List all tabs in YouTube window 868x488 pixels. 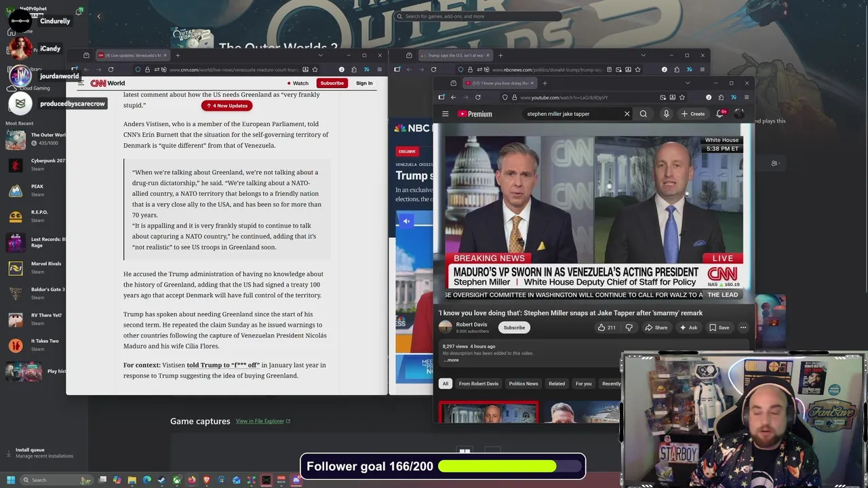tap(687, 83)
